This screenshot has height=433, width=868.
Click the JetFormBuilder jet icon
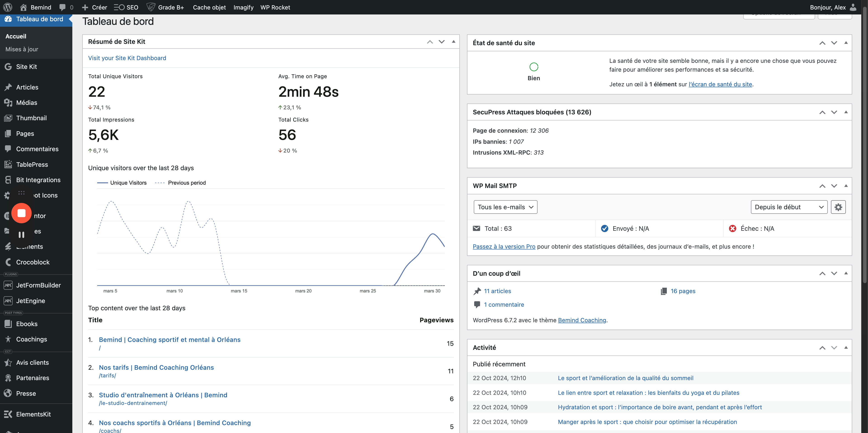(8, 285)
